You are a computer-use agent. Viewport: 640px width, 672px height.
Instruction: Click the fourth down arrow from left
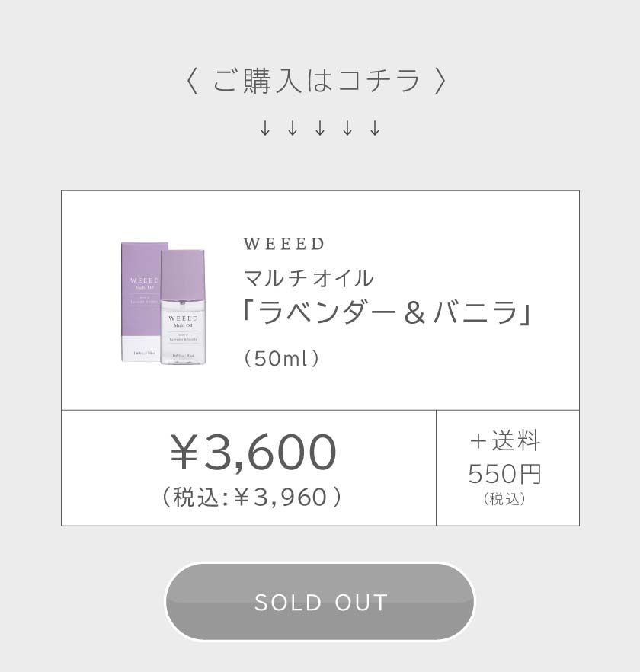coord(347,129)
